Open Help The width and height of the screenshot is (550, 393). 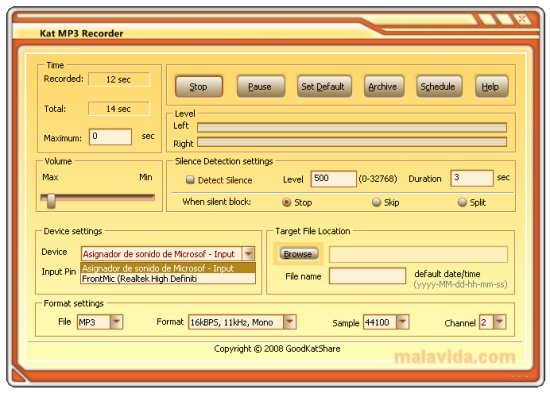(491, 86)
